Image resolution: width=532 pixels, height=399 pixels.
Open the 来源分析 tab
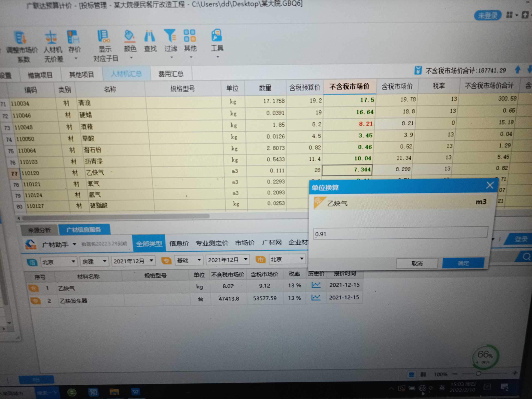click(x=39, y=230)
